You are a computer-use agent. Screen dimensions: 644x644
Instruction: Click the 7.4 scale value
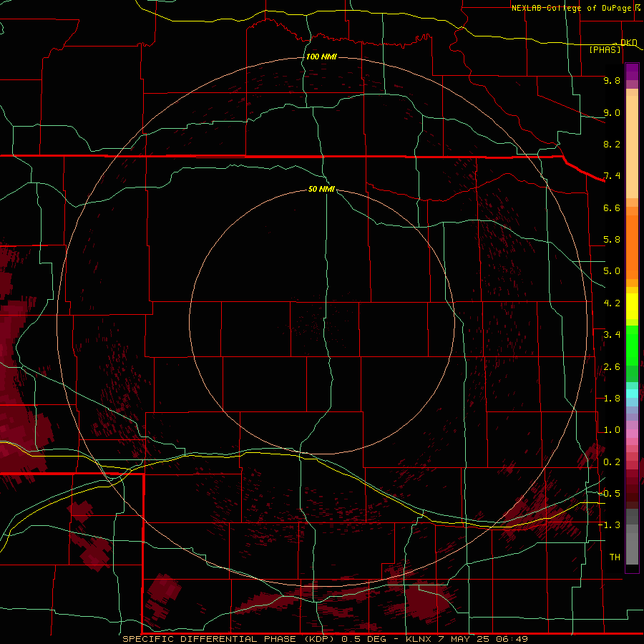click(x=612, y=176)
